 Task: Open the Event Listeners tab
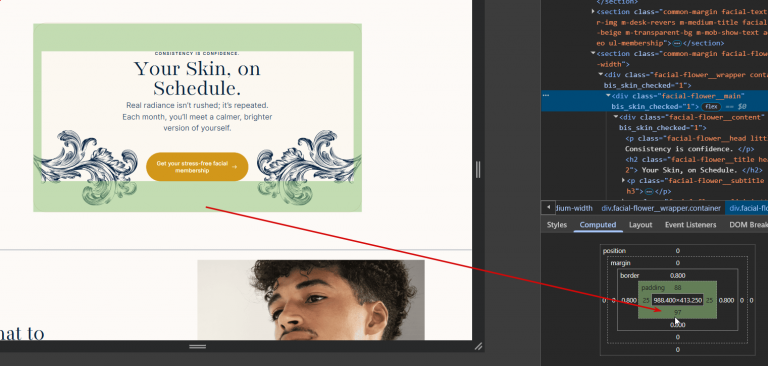tap(690, 225)
